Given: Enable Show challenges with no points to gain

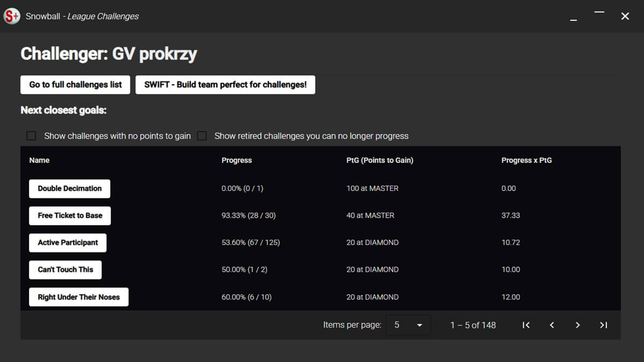Looking at the screenshot, I should tap(31, 136).
